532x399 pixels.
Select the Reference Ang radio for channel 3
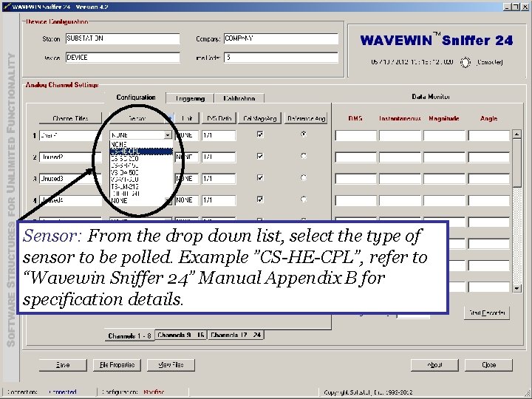[x=304, y=178]
